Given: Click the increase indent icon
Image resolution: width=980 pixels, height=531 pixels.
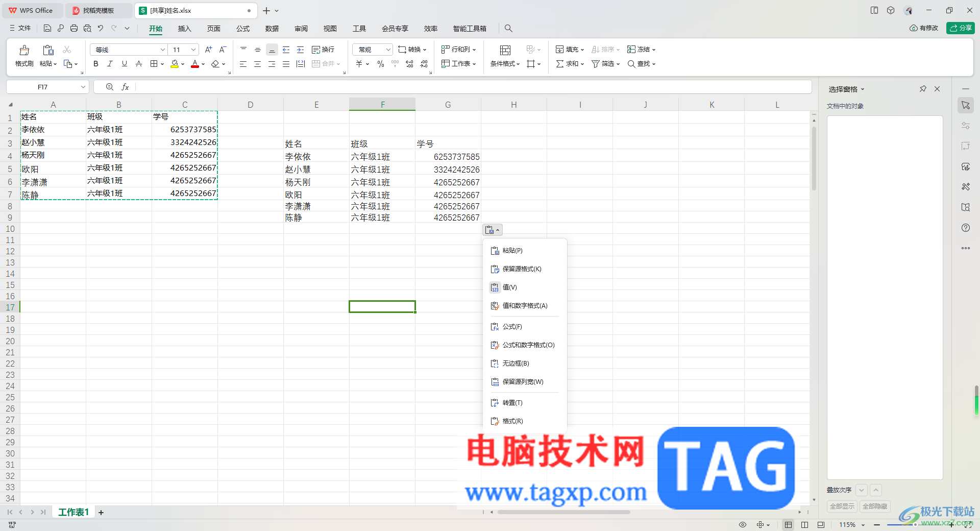Looking at the screenshot, I should (x=301, y=50).
